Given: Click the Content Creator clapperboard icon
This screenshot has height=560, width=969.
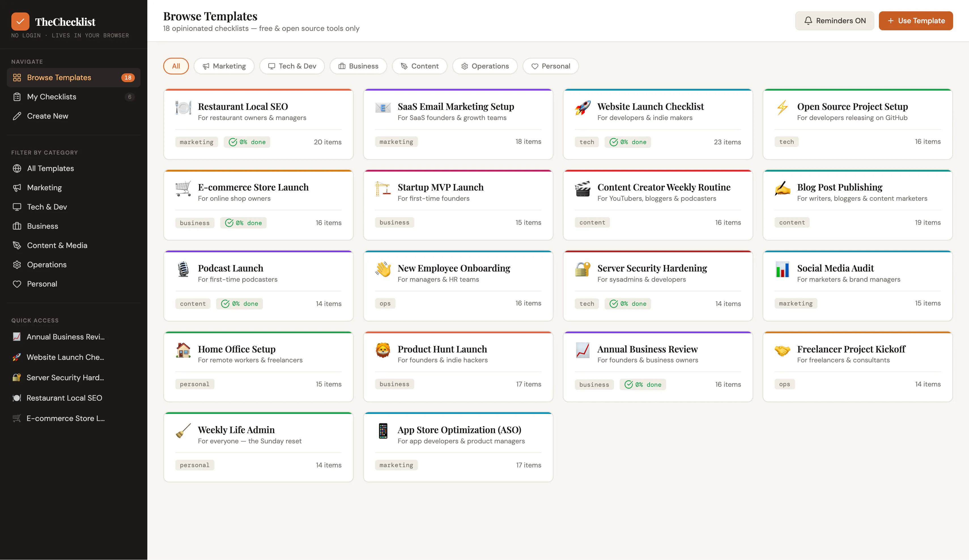Looking at the screenshot, I should (x=583, y=188).
